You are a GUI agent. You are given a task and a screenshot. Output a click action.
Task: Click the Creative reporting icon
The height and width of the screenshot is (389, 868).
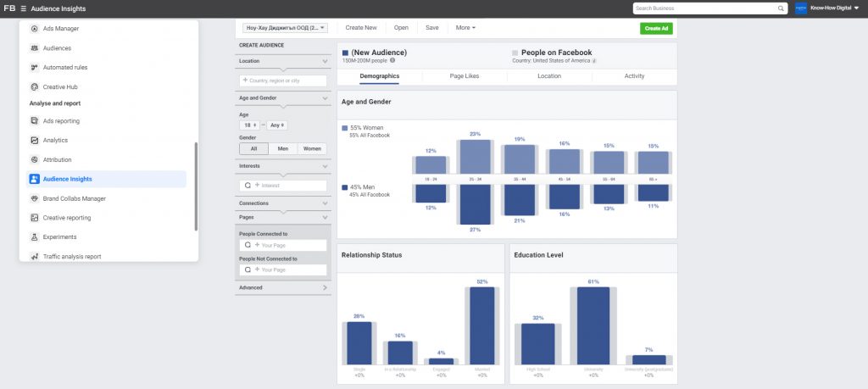pos(34,218)
